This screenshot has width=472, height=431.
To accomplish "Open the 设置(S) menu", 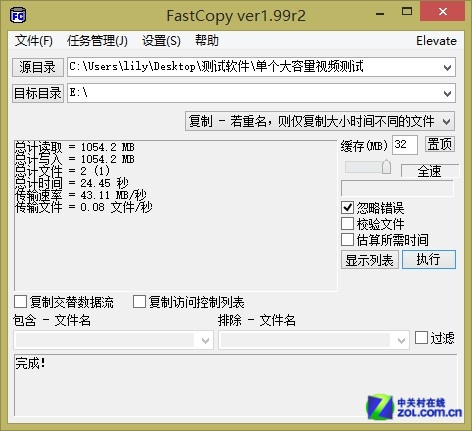I will point(161,41).
